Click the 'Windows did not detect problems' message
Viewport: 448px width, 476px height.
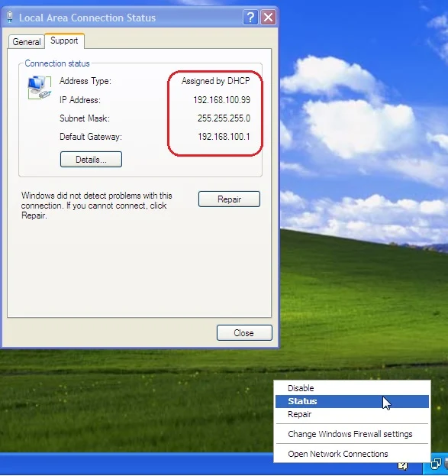point(97,206)
